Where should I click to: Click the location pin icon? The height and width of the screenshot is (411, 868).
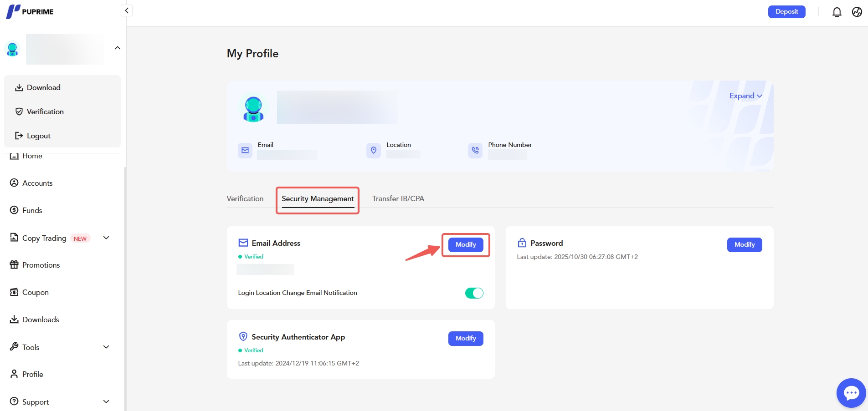(x=373, y=150)
